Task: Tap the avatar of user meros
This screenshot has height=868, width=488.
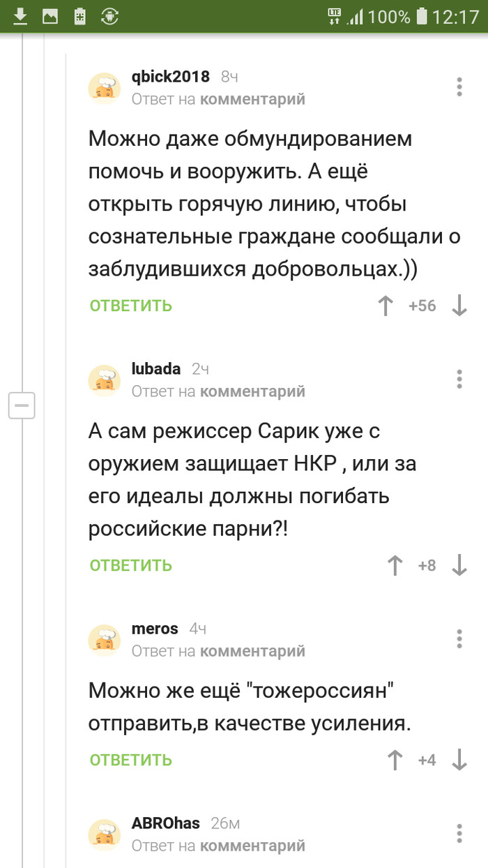Action: tap(105, 640)
